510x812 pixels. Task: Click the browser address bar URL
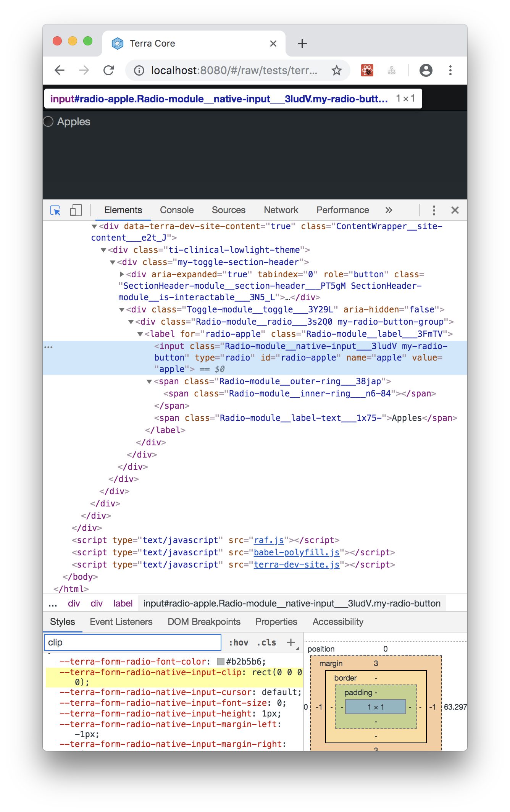click(x=234, y=70)
